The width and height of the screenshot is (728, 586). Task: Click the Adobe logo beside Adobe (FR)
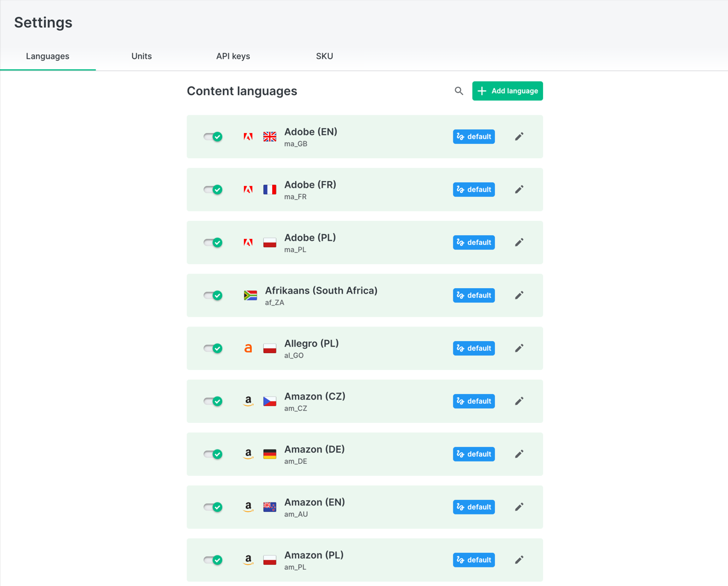tap(248, 190)
